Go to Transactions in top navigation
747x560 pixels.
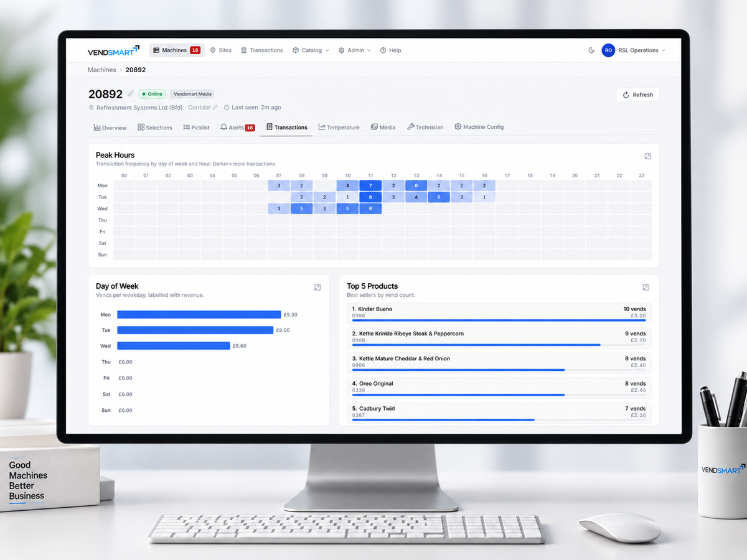click(x=262, y=50)
